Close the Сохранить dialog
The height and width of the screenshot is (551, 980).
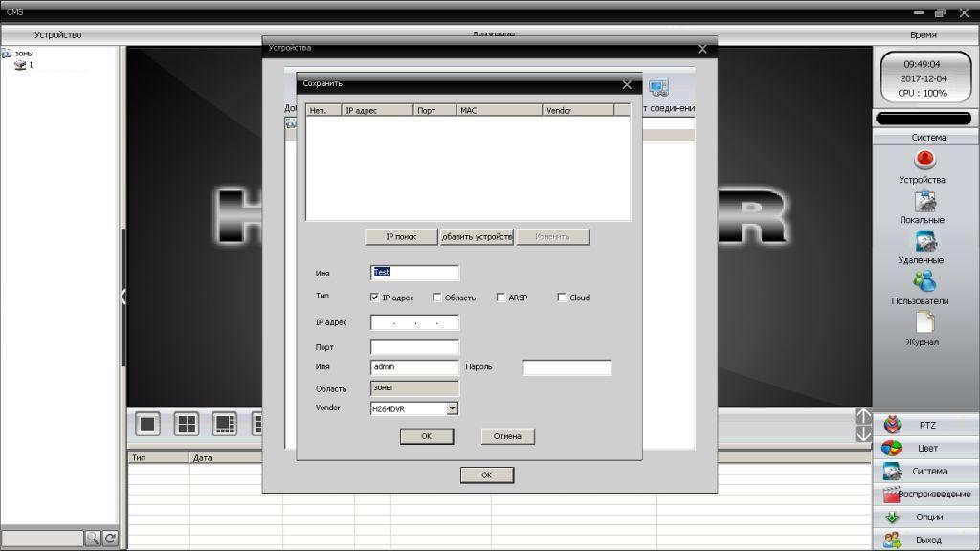627,85
